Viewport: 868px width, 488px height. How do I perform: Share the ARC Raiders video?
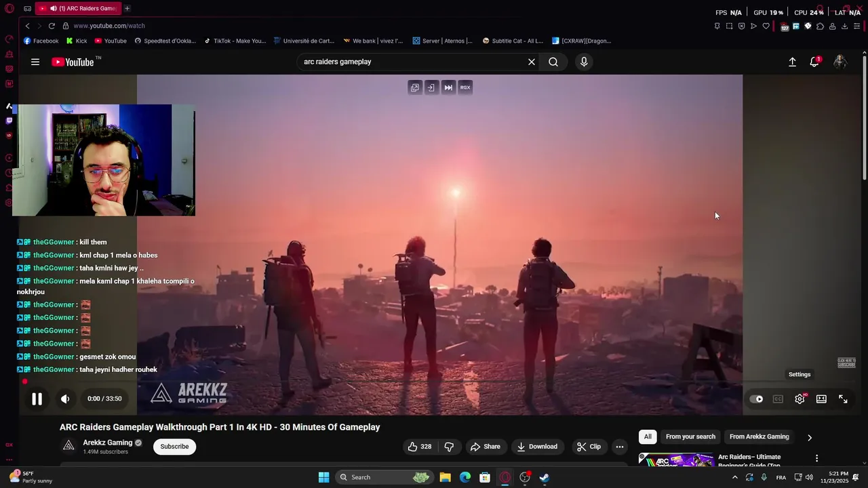tap(486, 447)
